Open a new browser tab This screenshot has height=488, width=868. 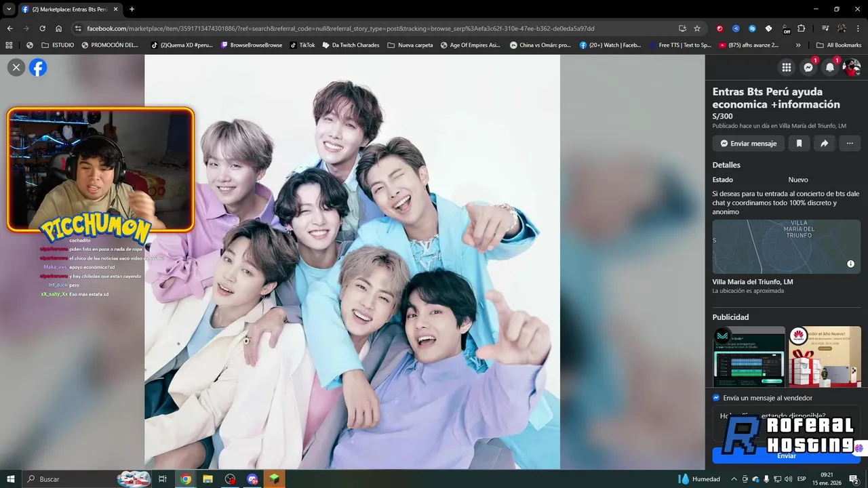[x=132, y=9]
